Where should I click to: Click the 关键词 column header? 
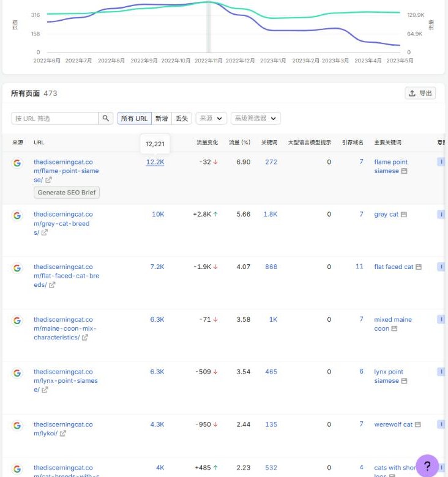[x=269, y=142]
